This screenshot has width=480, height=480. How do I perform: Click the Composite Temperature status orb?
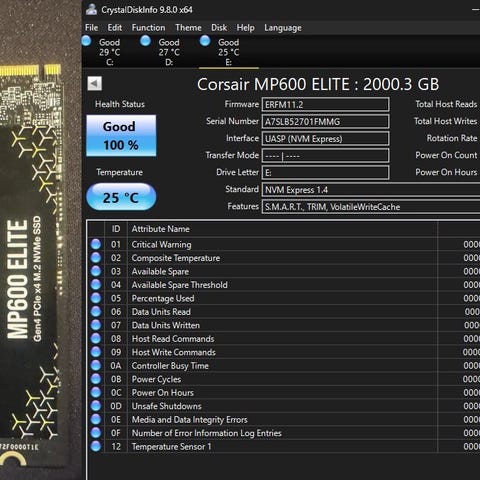click(96, 258)
